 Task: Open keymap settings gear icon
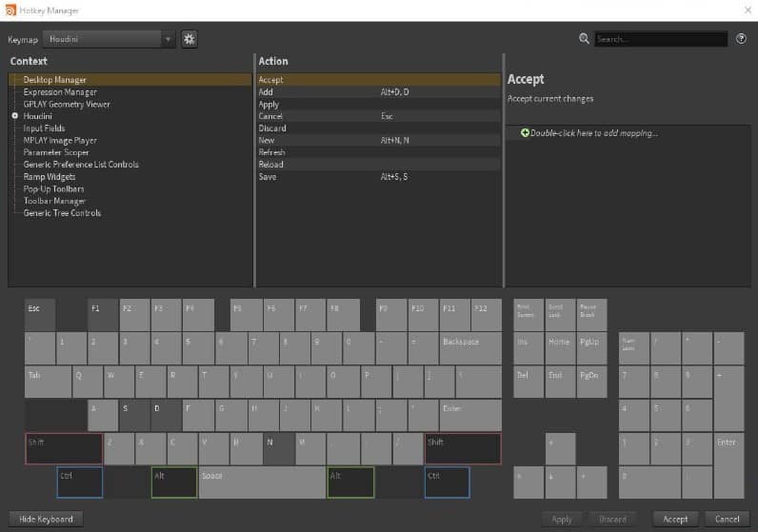(x=189, y=39)
